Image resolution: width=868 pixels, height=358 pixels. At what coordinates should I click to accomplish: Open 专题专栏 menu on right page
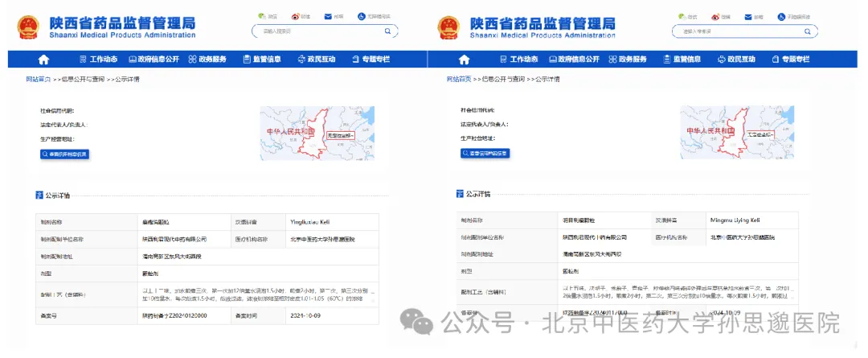(791, 60)
